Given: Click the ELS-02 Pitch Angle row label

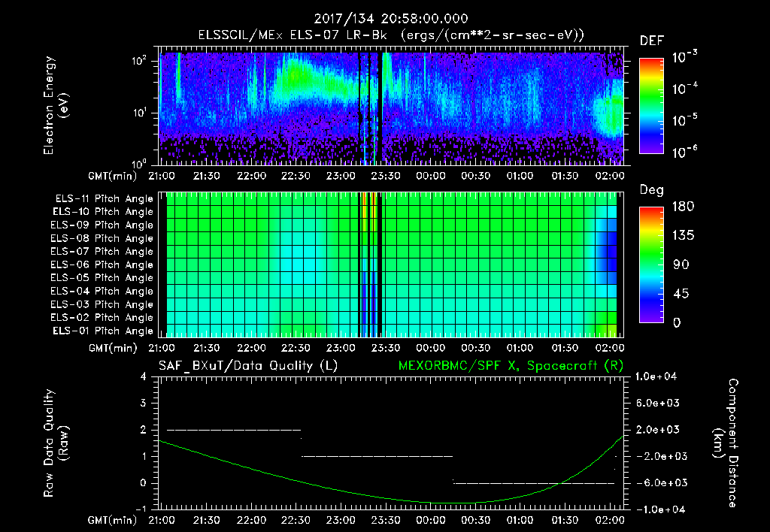Looking at the screenshot, I should [102, 318].
